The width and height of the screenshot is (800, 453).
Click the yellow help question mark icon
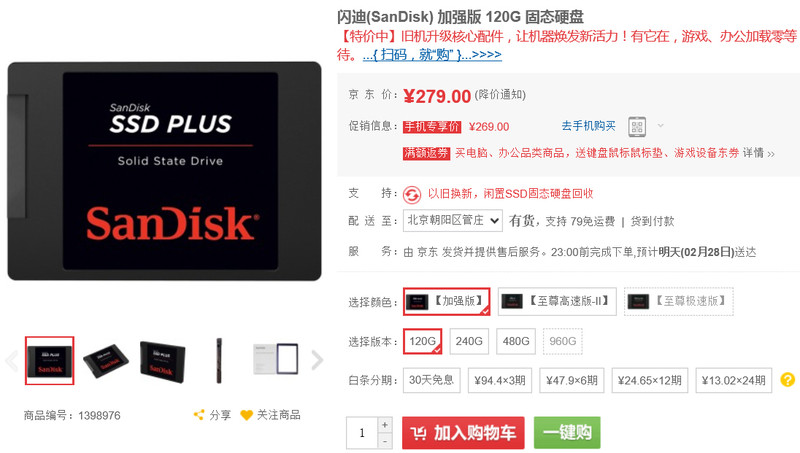click(787, 380)
